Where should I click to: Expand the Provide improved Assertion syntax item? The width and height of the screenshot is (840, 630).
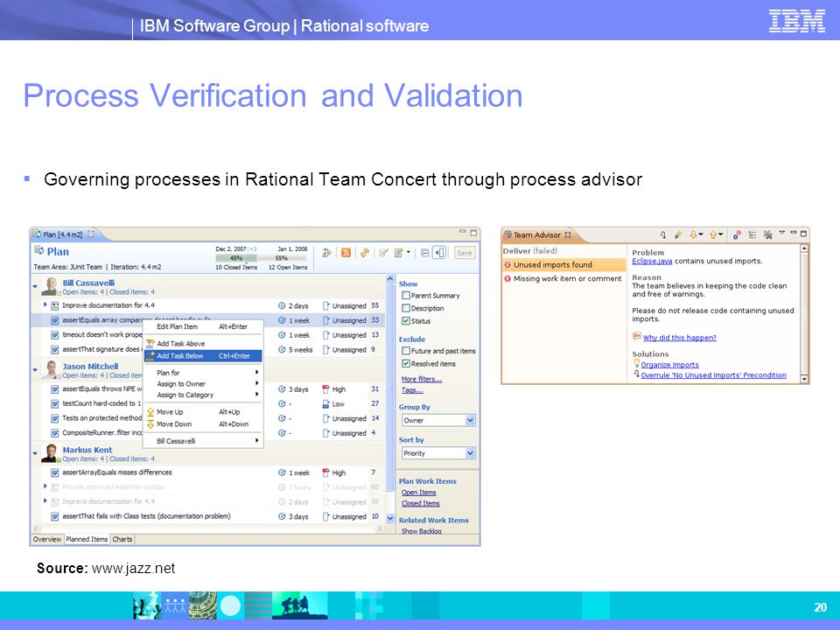(45, 486)
